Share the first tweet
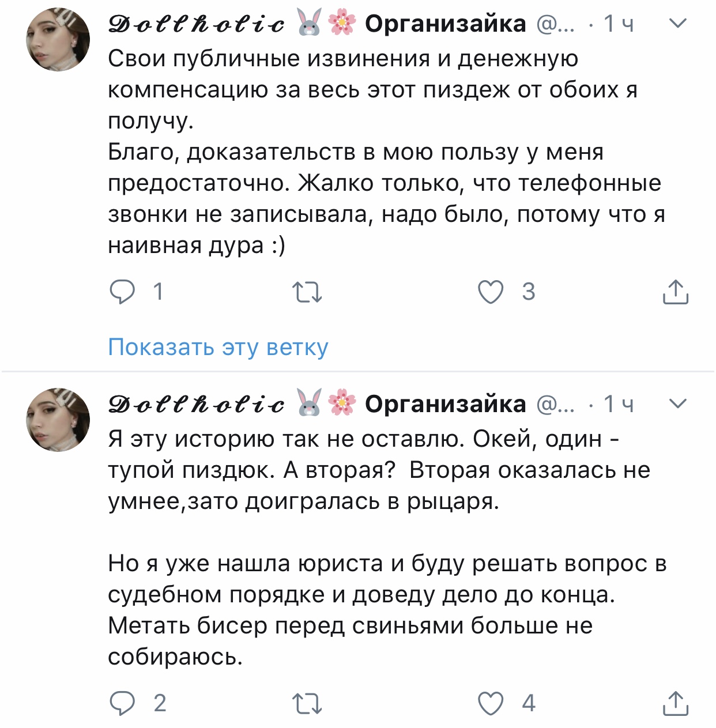Image resolution: width=716 pixels, height=728 pixels. pyautogui.click(x=675, y=292)
